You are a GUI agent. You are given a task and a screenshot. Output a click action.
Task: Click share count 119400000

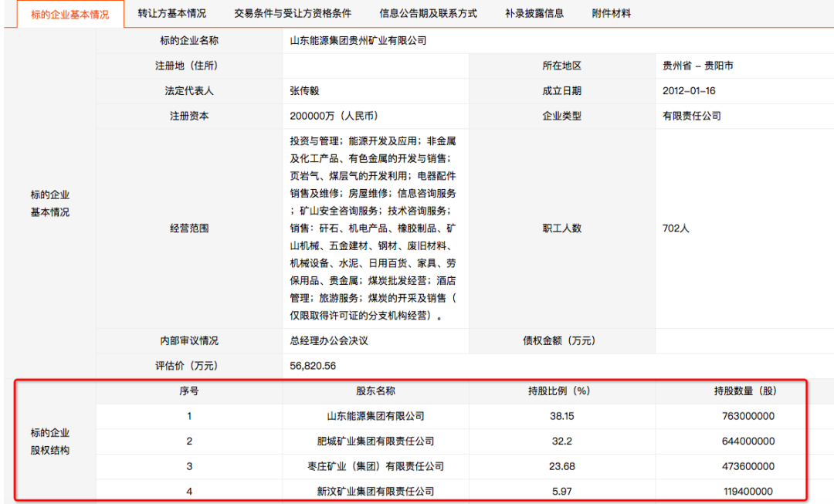pos(748,491)
